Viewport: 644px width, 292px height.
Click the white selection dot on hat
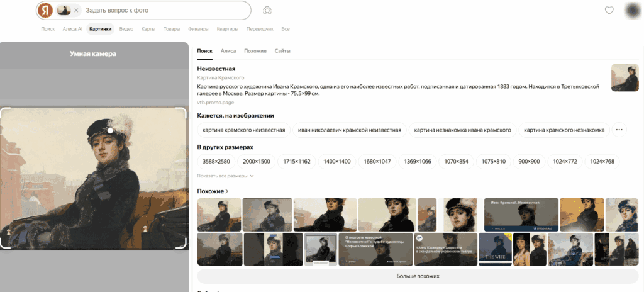pos(110,130)
